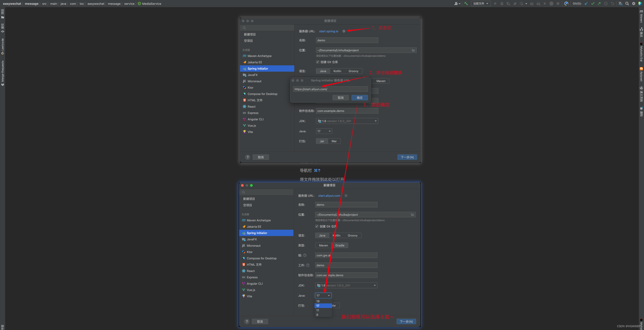Screen dimensions: 644x330
Task: Select Micronaut generator in start.spring.io dialog
Action: pyautogui.click(x=267, y=81)
